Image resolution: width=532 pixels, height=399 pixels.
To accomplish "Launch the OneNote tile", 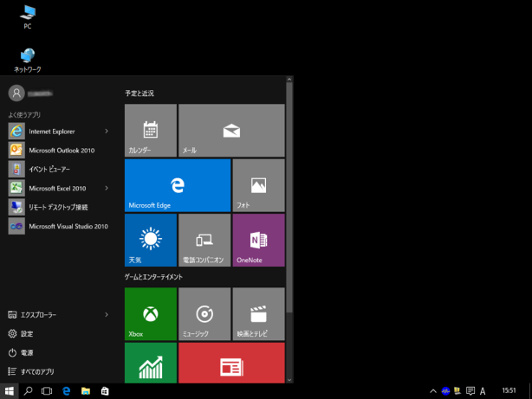I will tap(259, 240).
